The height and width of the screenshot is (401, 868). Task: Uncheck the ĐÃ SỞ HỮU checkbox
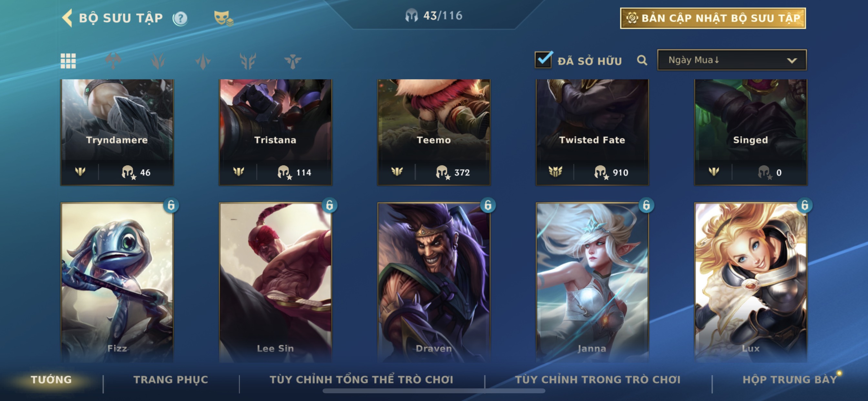tap(543, 60)
